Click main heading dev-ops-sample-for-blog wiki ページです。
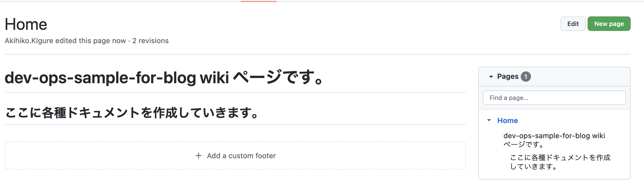Image resolution: width=644 pixels, height=187 pixels. click(x=163, y=78)
